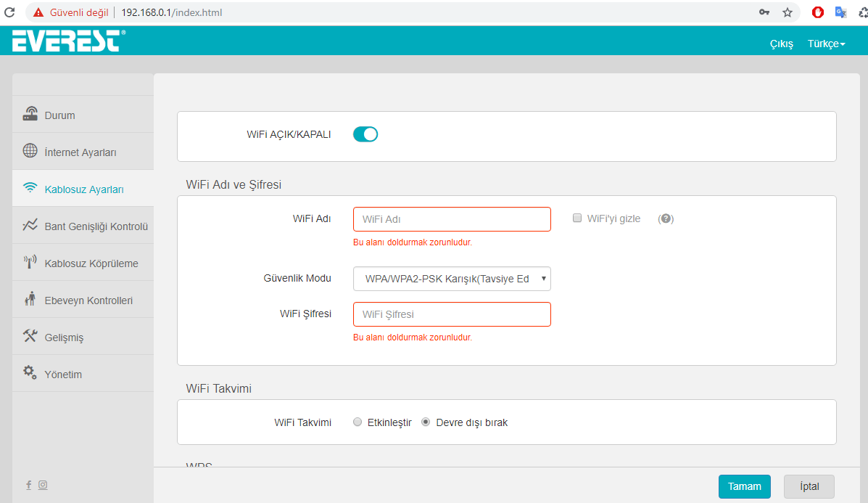The width and height of the screenshot is (868, 503).
Task: Click the Ebeveyn Kontrolleri family icon
Action: (30, 300)
